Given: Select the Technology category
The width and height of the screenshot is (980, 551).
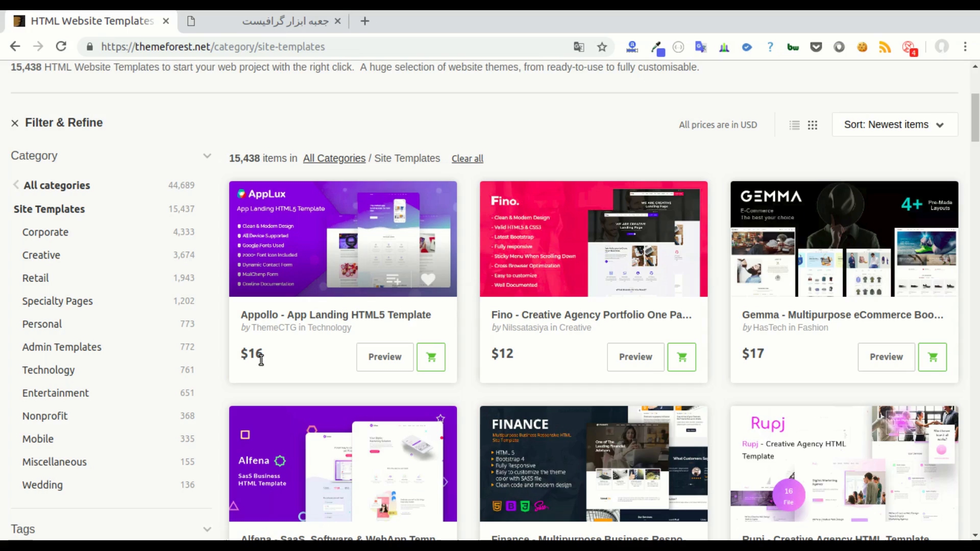Looking at the screenshot, I should point(48,370).
